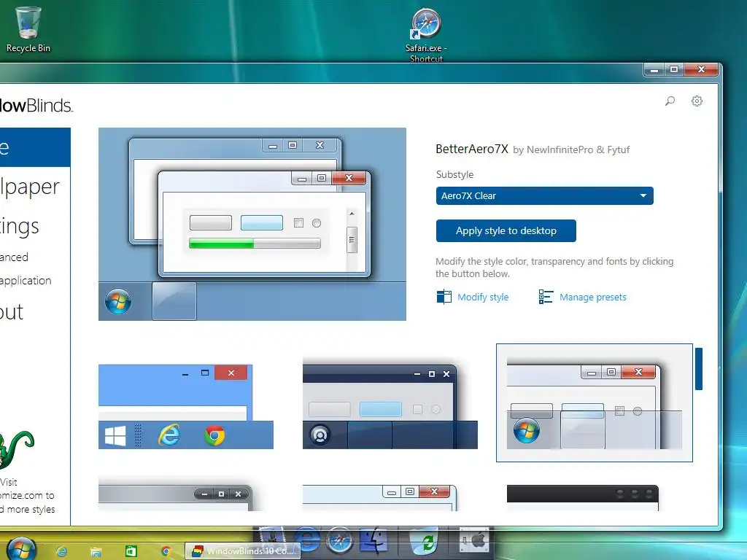The image size is (747, 560).
Task: Open the Advanced sidebar item
Action: pyautogui.click(x=15, y=257)
